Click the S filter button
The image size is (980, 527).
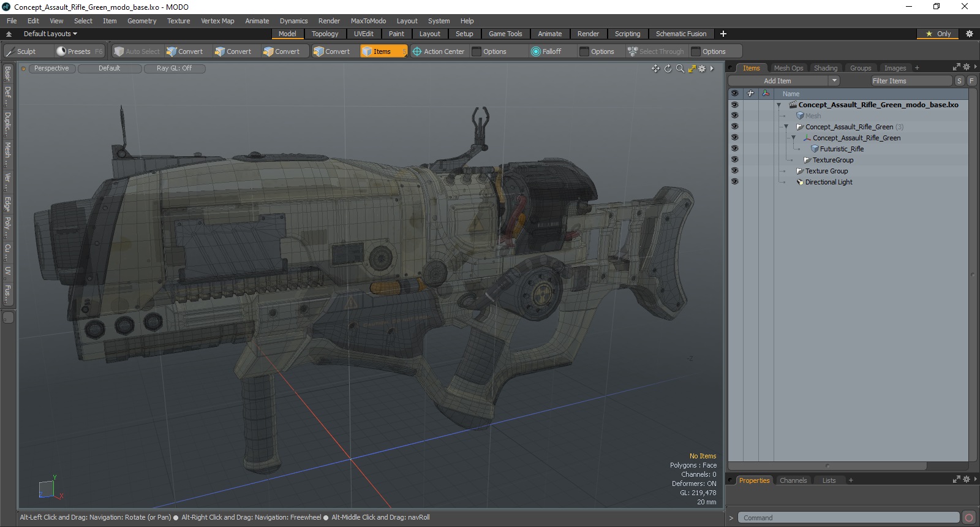(x=959, y=80)
